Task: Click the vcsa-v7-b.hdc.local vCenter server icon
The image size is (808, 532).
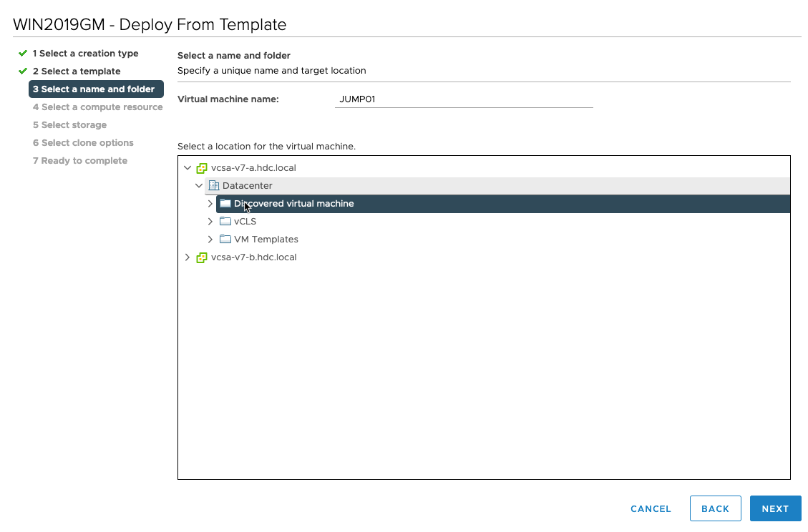Action: tap(201, 257)
